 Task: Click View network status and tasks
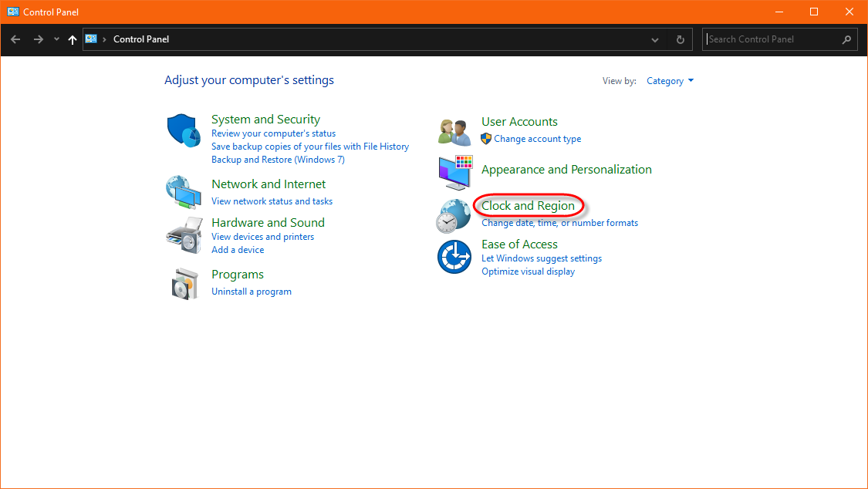point(272,201)
